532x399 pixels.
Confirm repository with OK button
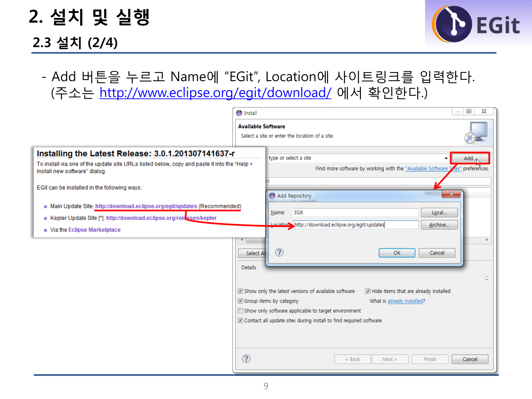397,253
